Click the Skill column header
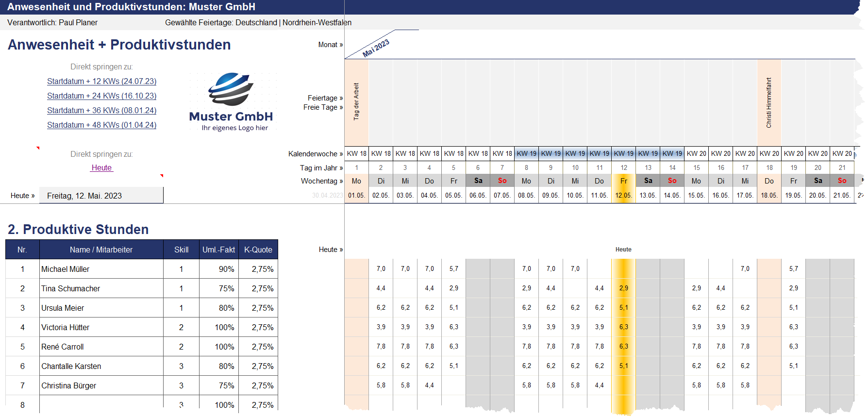The width and height of the screenshot is (868, 418). (x=181, y=250)
